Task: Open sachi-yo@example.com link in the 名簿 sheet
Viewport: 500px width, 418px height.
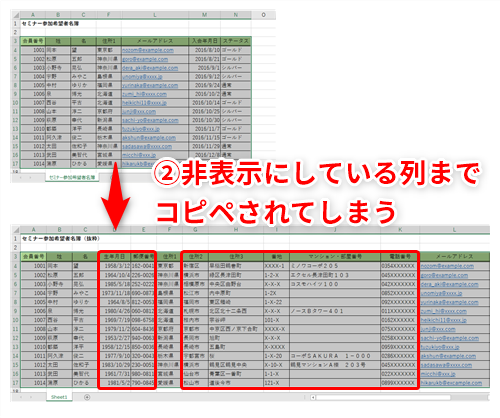Action: click(x=150, y=120)
